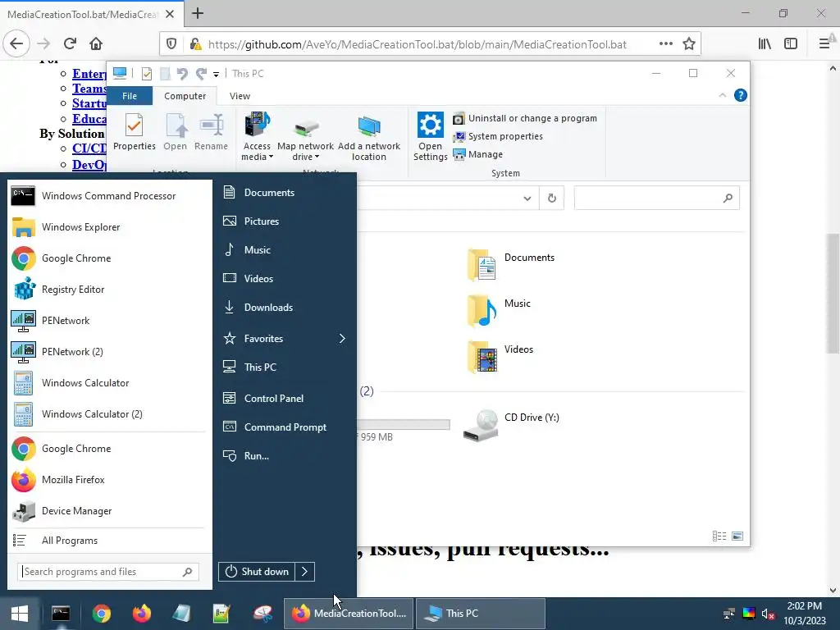Click Open Settings gear in ribbon
840x630 pixels.
tap(430, 137)
